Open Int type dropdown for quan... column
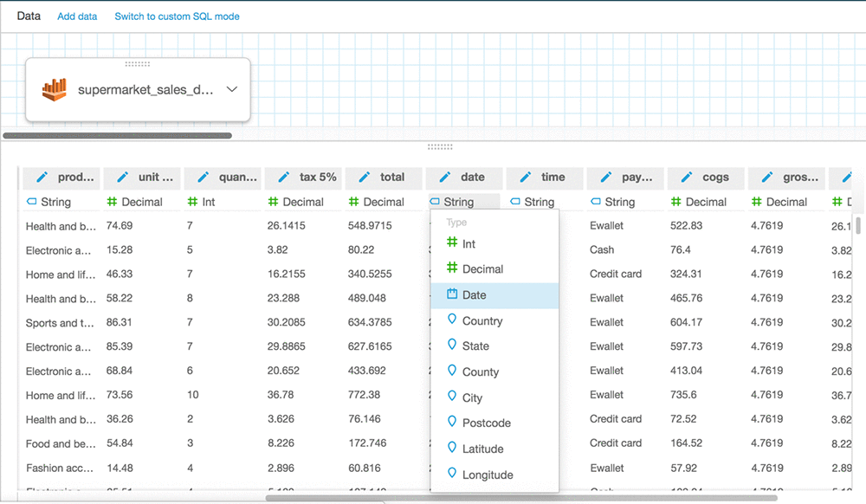The image size is (866, 504). coord(201,202)
